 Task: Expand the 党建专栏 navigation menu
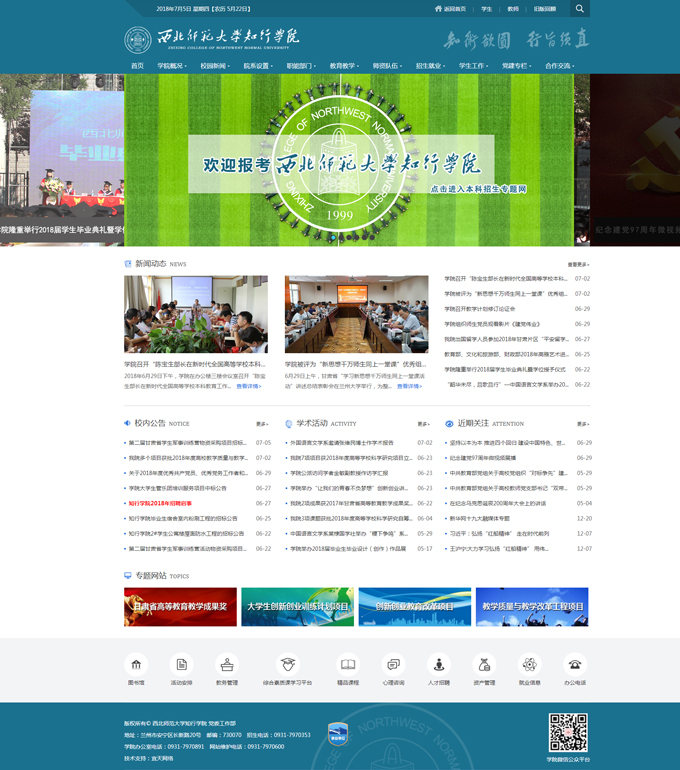point(517,66)
